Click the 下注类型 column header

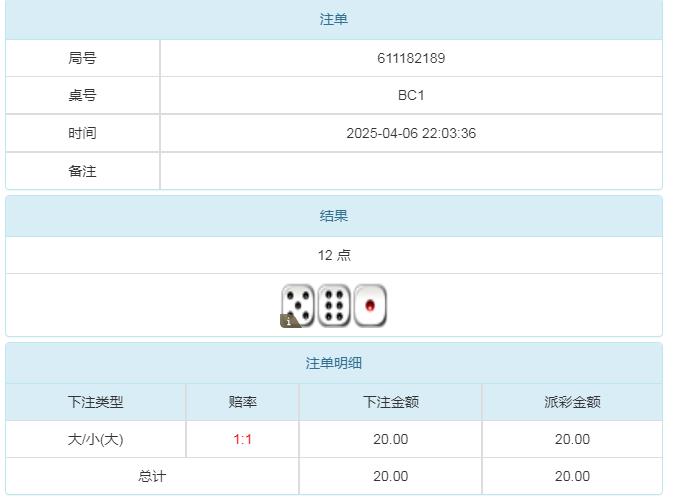pos(95,402)
